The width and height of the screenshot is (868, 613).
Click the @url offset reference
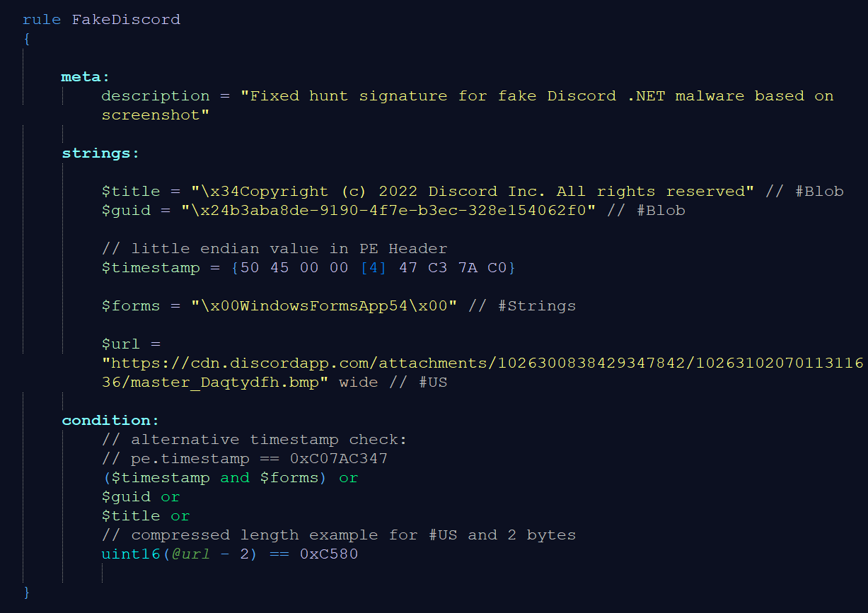(190, 554)
